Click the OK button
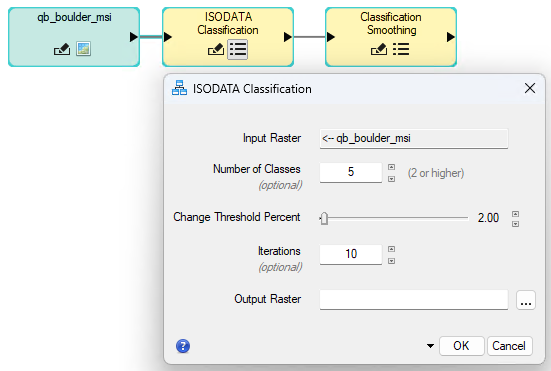551x371 pixels. click(x=462, y=346)
